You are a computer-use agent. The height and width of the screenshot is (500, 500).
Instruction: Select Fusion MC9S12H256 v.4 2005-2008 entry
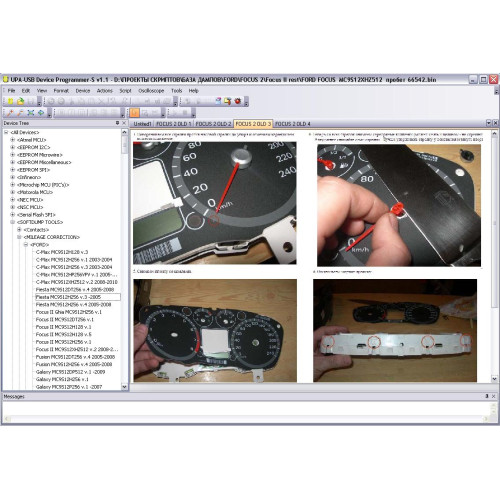click(74, 364)
